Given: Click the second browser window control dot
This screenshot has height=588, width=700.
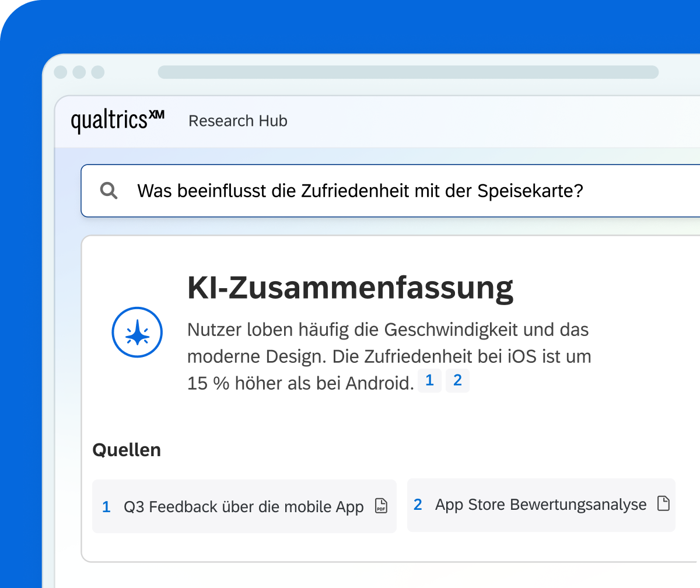Looking at the screenshot, I should tap(79, 72).
